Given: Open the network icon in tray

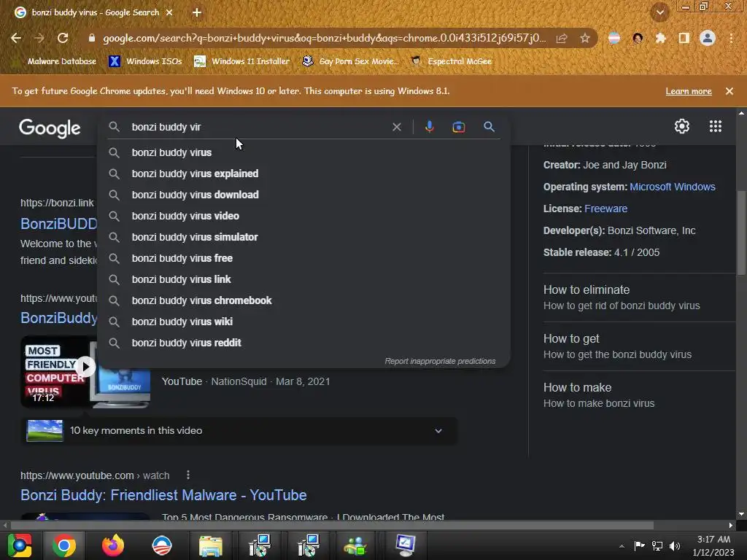Looking at the screenshot, I should [x=657, y=546].
